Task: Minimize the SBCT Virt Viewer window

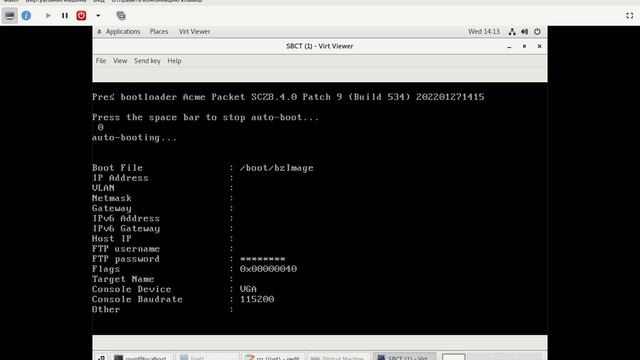Action: coord(509,47)
